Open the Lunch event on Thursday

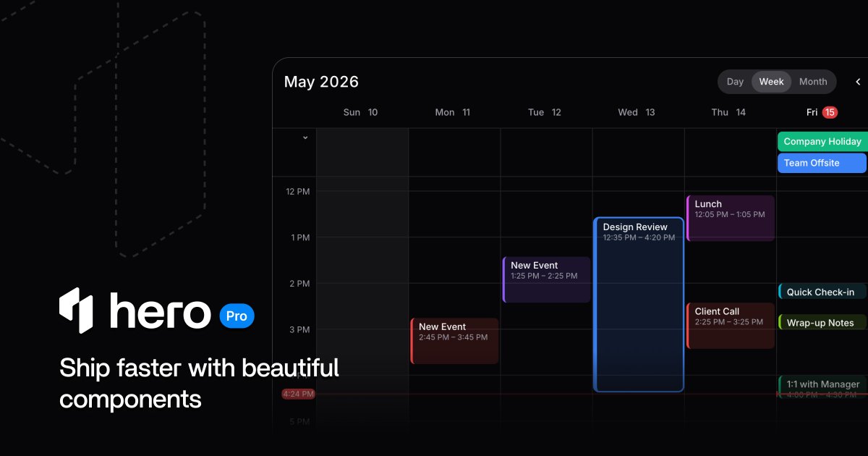(731, 218)
